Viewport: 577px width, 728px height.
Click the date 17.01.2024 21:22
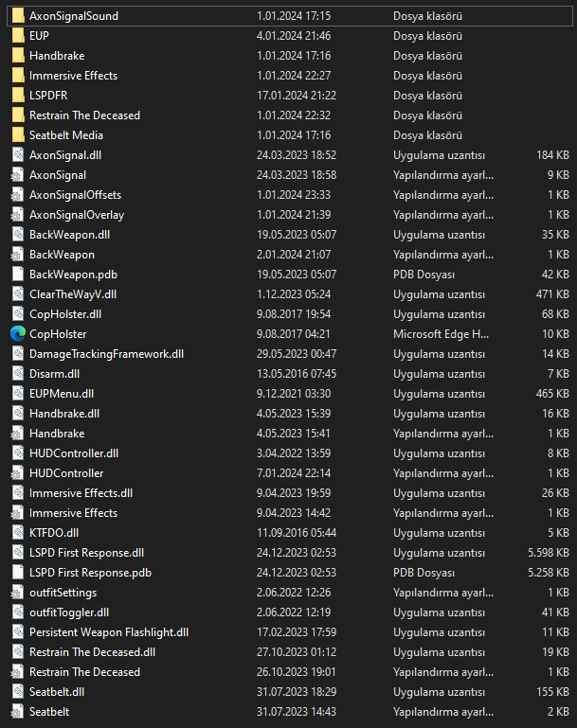click(297, 96)
